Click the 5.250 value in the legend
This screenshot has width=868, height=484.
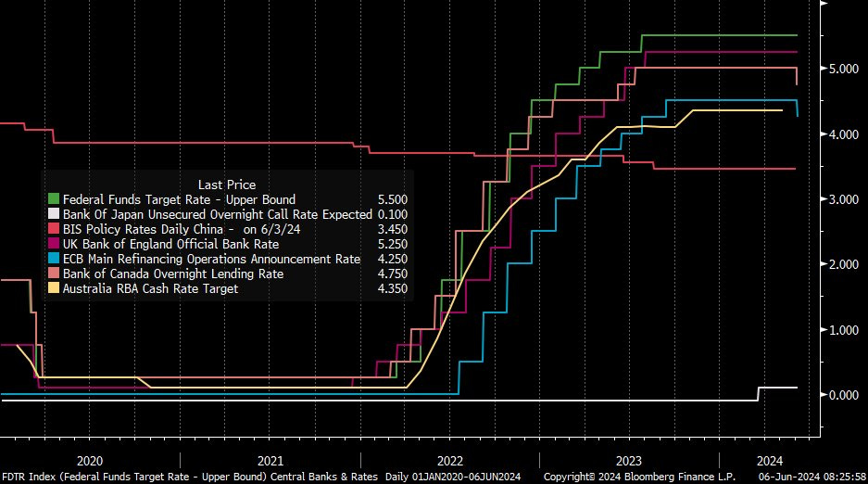(x=391, y=244)
